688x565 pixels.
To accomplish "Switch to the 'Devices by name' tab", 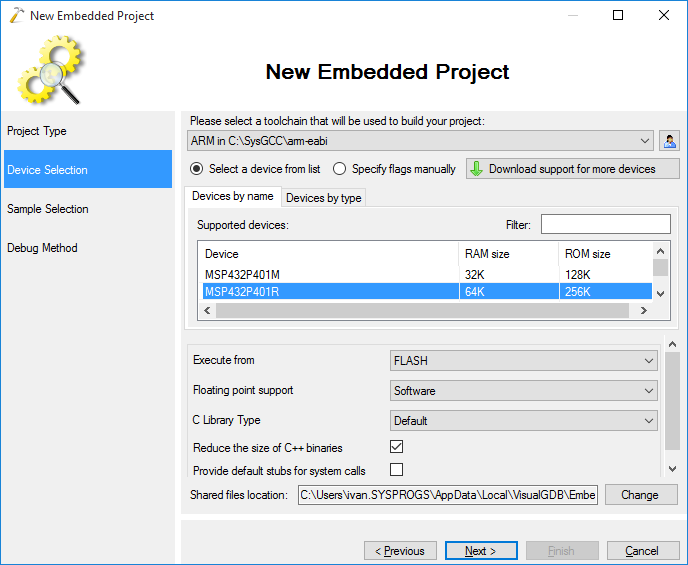I will point(233,196).
